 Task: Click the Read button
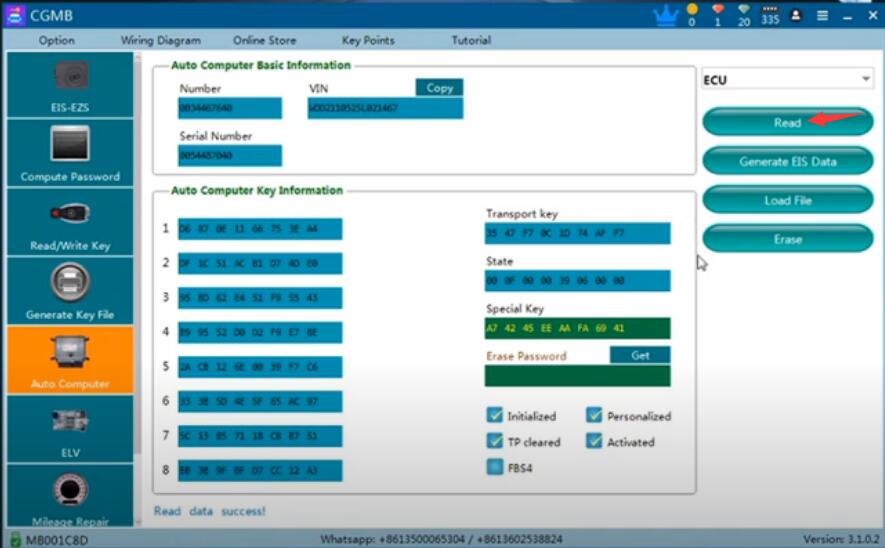click(787, 122)
